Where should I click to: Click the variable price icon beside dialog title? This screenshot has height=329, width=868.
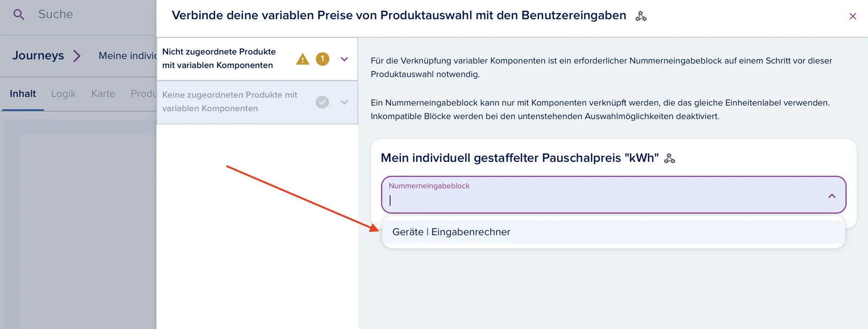pyautogui.click(x=641, y=16)
